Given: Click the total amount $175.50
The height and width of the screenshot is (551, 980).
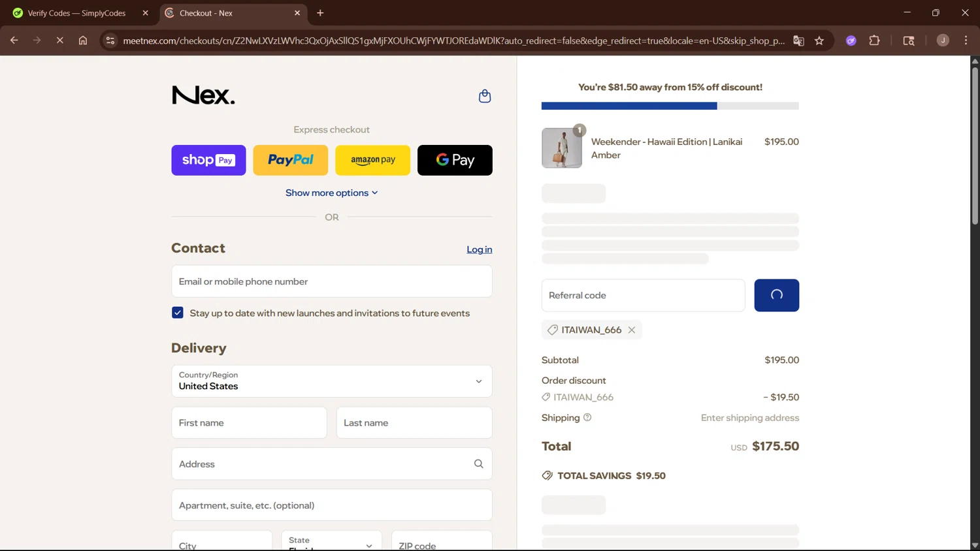Looking at the screenshot, I should point(776,447).
